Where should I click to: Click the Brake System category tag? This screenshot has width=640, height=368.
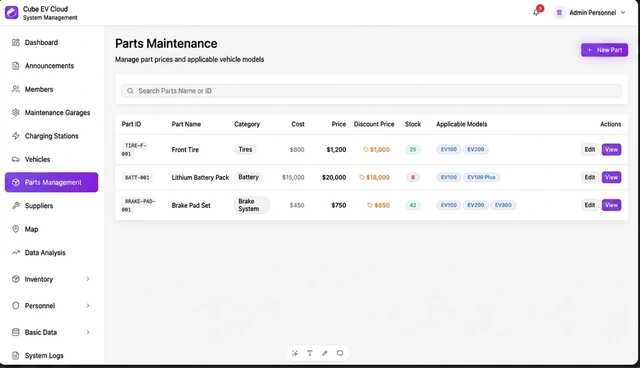tap(252, 205)
